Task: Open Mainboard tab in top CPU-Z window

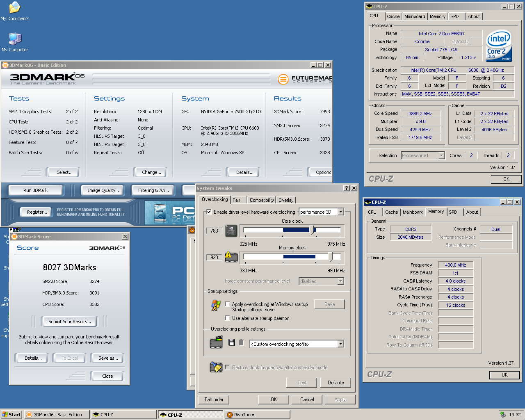Action: (415, 16)
